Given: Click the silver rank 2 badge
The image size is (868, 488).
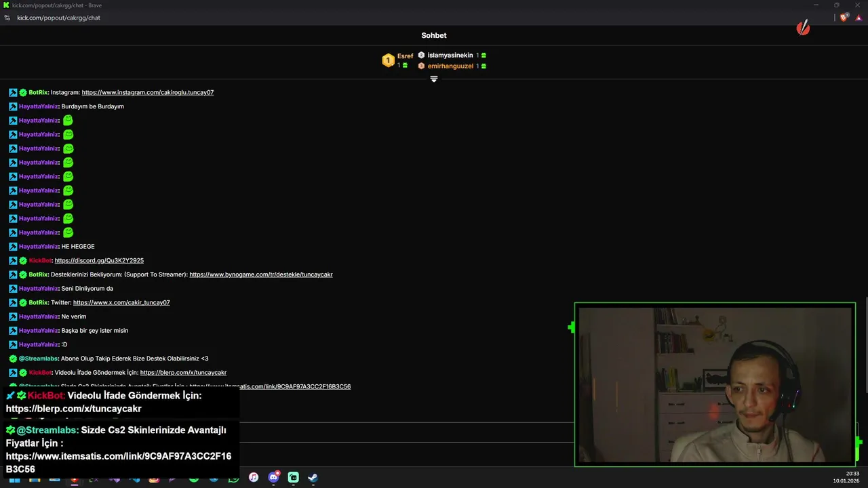Looking at the screenshot, I should point(421,56).
